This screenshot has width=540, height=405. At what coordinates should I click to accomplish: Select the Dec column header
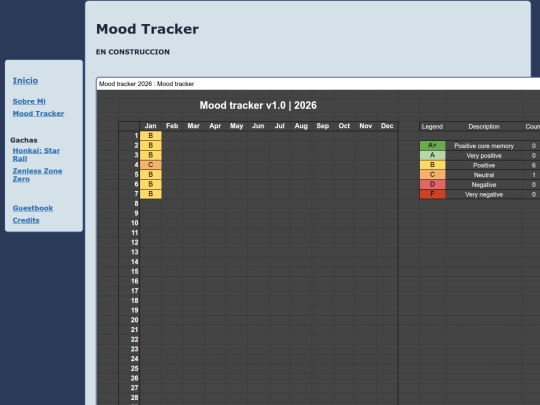(387, 126)
